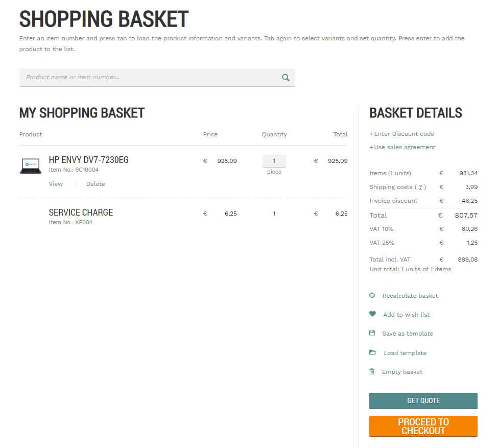498x448 pixels.
Task: Click the Load template folder icon
Action: pos(373,352)
